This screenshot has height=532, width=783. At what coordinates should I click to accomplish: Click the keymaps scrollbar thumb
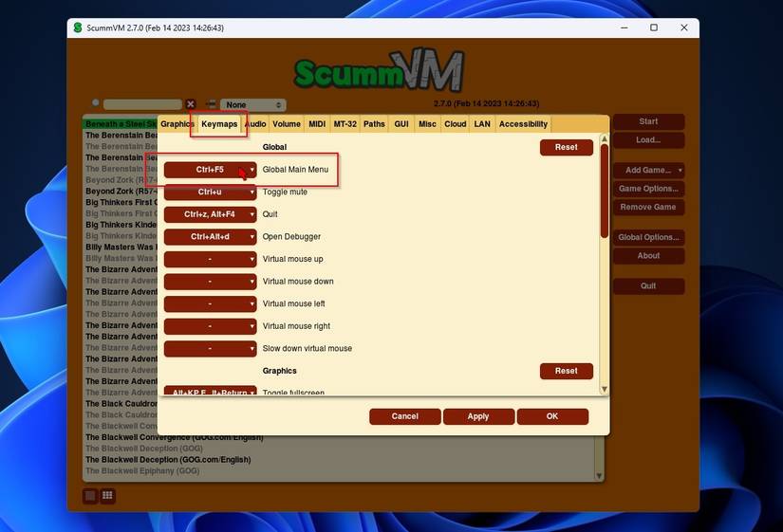click(x=605, y=192)
